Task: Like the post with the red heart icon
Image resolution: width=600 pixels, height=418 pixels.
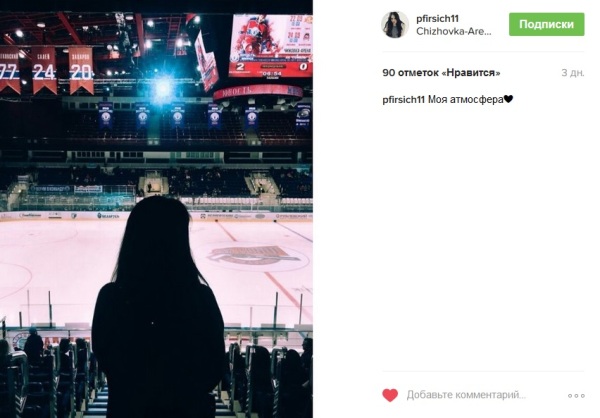Action: (x=390, y=395)
